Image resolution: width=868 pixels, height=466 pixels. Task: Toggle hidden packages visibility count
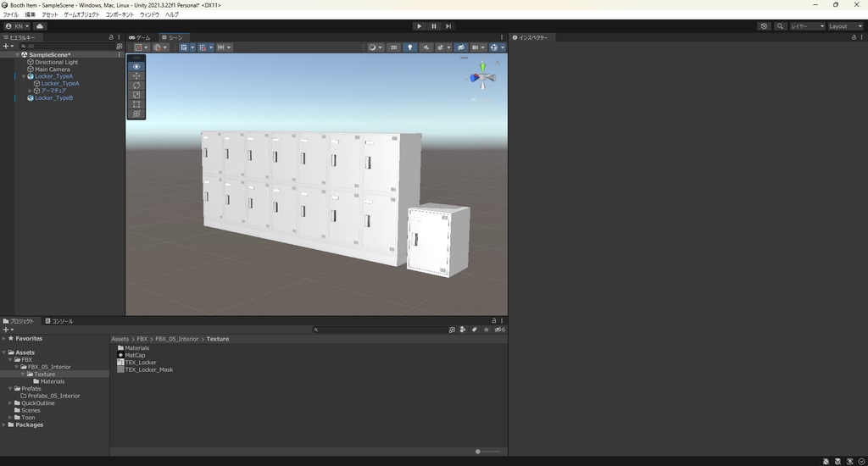click(x=499, y=330)
